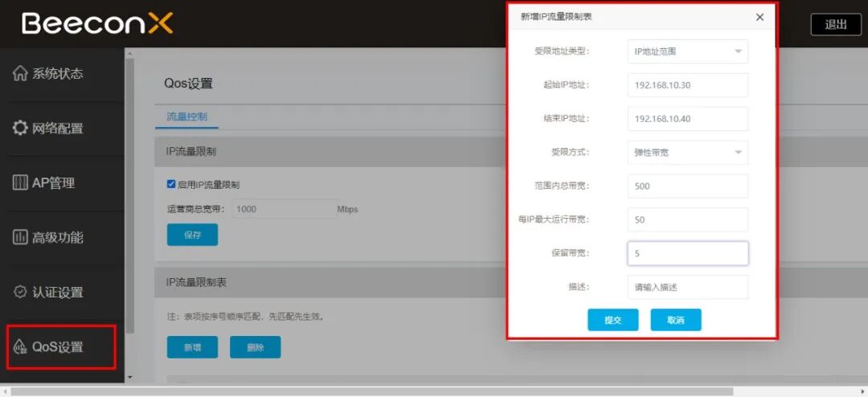Click the 保留带宽 input field
Viewport: 868px width, 397px height.
click(687, 254)
